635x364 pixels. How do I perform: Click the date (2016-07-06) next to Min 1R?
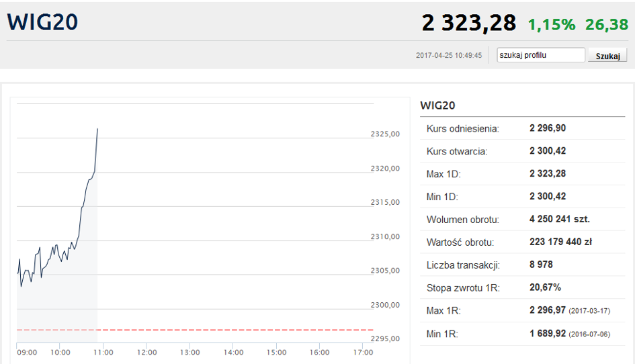[x=589, y=334]
